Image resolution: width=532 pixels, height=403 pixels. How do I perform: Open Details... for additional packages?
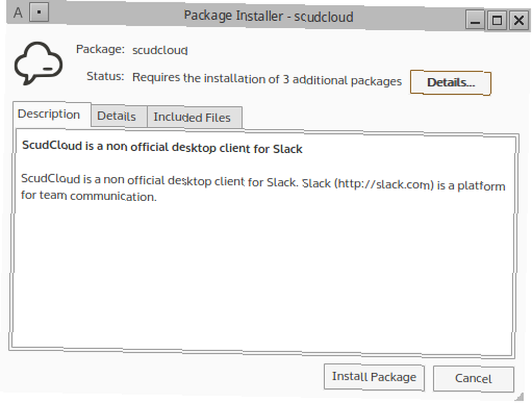coord(451,83)
